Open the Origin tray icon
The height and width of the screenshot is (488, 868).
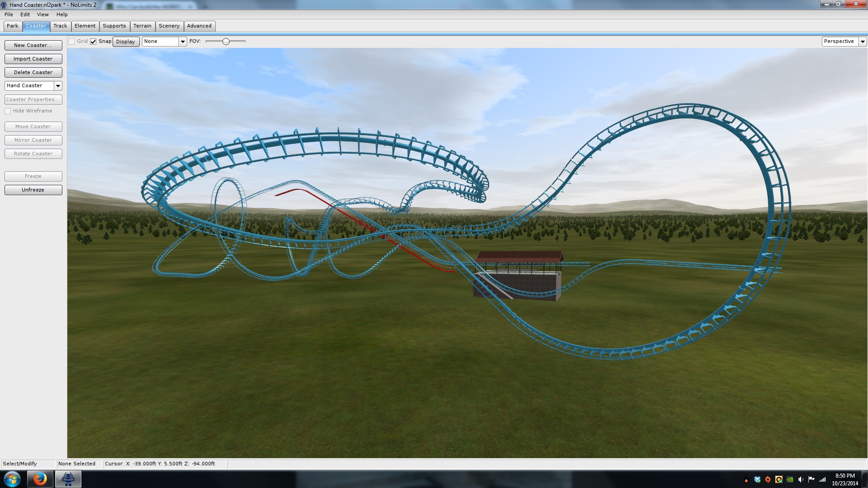point(768,479)
